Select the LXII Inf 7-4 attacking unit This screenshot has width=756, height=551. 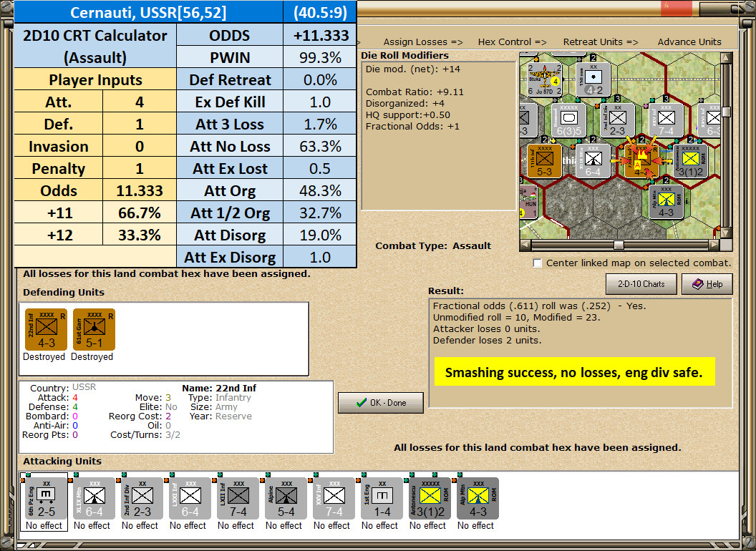(x=238, y=499)
